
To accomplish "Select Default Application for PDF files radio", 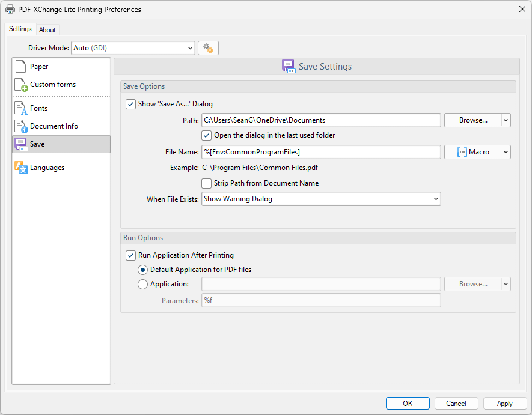I will pos(142,270).
